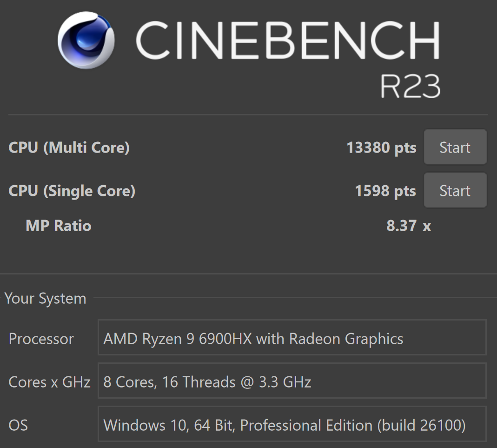497x448 pixels.
Task: Start the CPU Single Core test
Action: [x=455, y=191]
